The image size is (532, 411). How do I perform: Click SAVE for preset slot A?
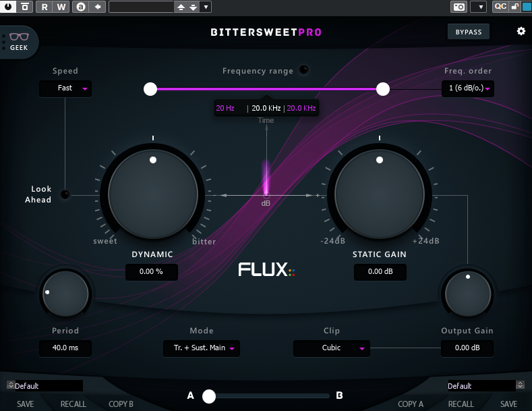point(26,404)
